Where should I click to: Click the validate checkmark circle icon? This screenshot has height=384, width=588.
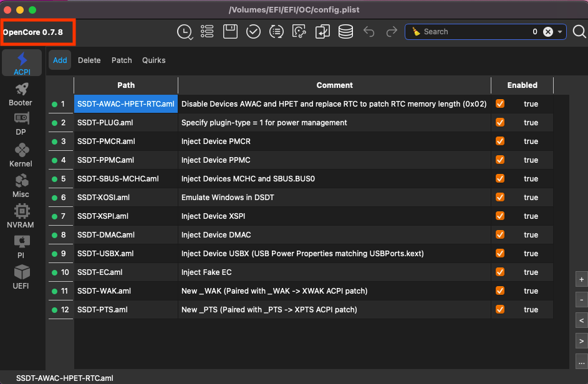coord(254,32)
